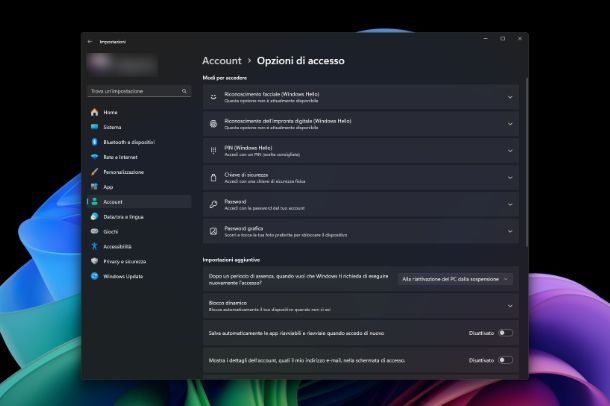Image resolution: width=610 pixels, height=406 pixels.
Task: Maximize the Impostazioni window
Action: coord(503,38)
